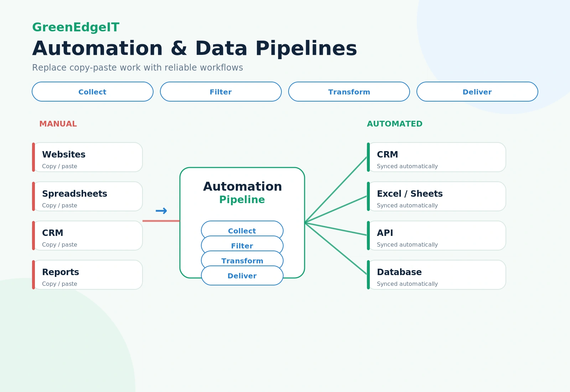Click the green "Pipeline" word in the center box
This screenshot has width=570, height=392.
(242, 200)
